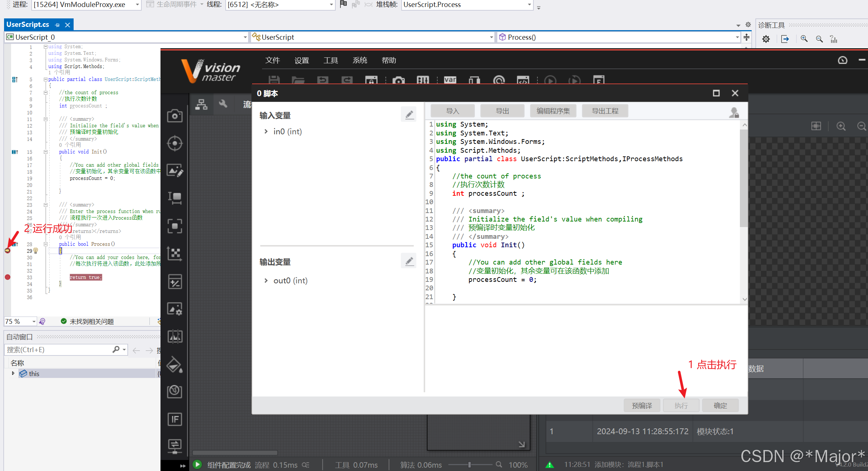Viewport: 868px width, 471px height.
Task: Click the 预编译 button
Action: [x=642, y=405]
